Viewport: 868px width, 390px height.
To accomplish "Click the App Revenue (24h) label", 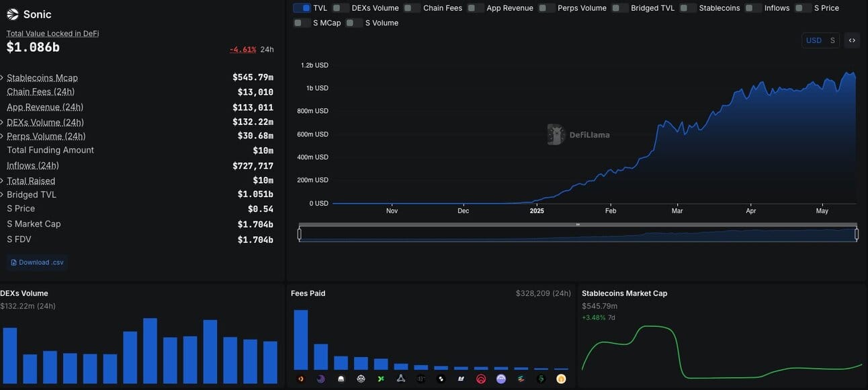I will pos(45,108).
